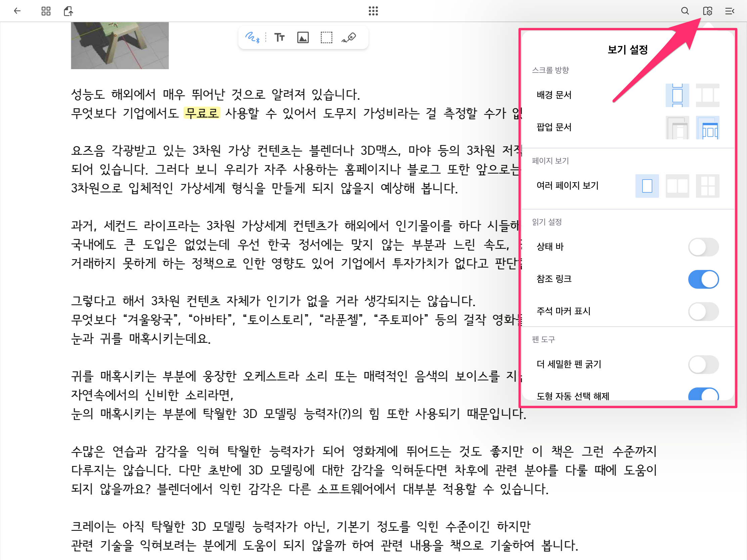Select the signature pen tool
747x560 pixels.
[x=349, y=38]
